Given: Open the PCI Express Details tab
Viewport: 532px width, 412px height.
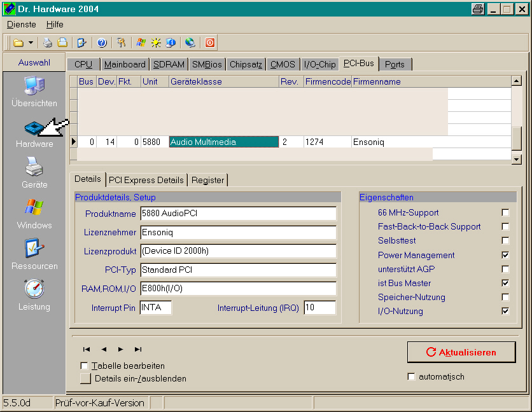Looking at the screenshot, I should (x=146, y=180).
